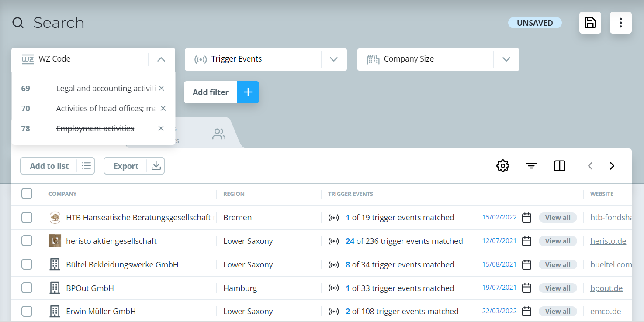The height and width of the screenshot is (322, 644).
Task: Toggle the split column view icon
Action: [560, 166]
